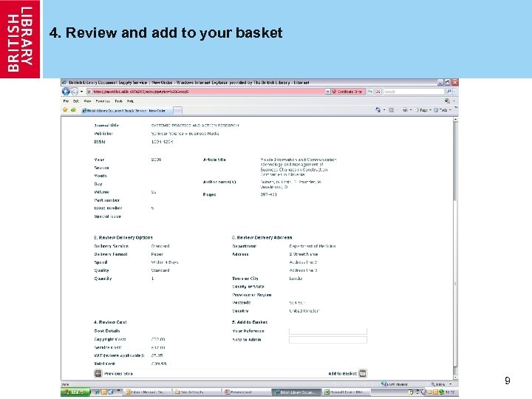Click the ISSN value 1094-429X
The height and width of the screenshot is (399, 532).
tap(162, 142)
